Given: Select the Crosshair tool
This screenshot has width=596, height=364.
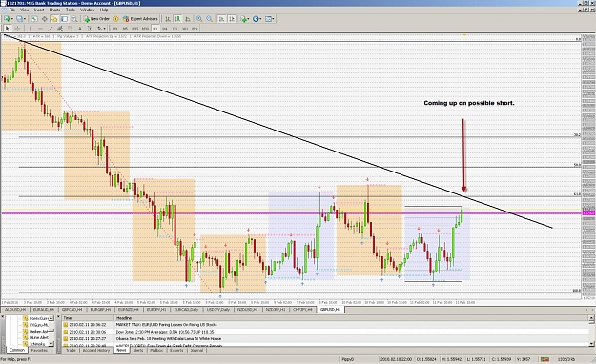Looking at the screenshot, I should tap(17, 29).
